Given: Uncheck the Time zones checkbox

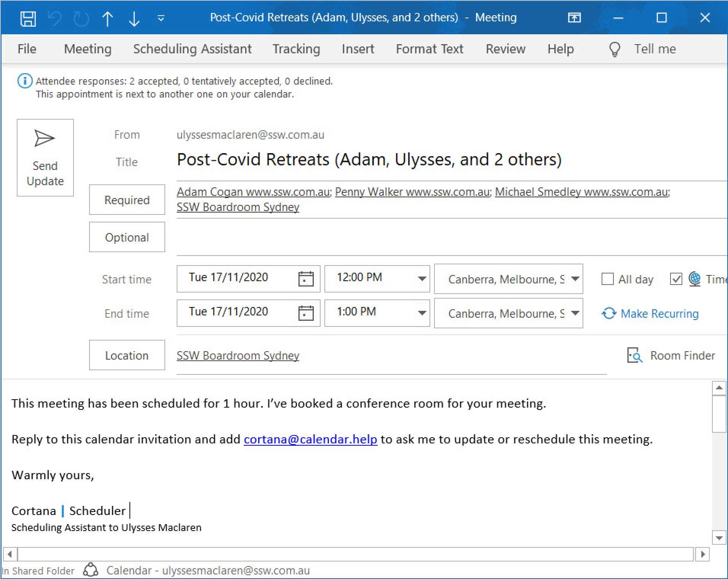Looking at the screenshot, I should pos(676,279).
